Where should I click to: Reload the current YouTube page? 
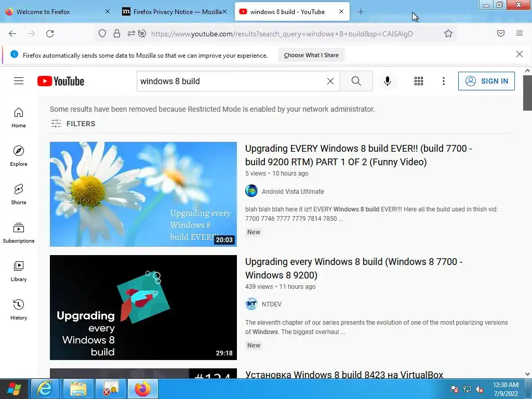pyautogui.click(x=50, y=34)
